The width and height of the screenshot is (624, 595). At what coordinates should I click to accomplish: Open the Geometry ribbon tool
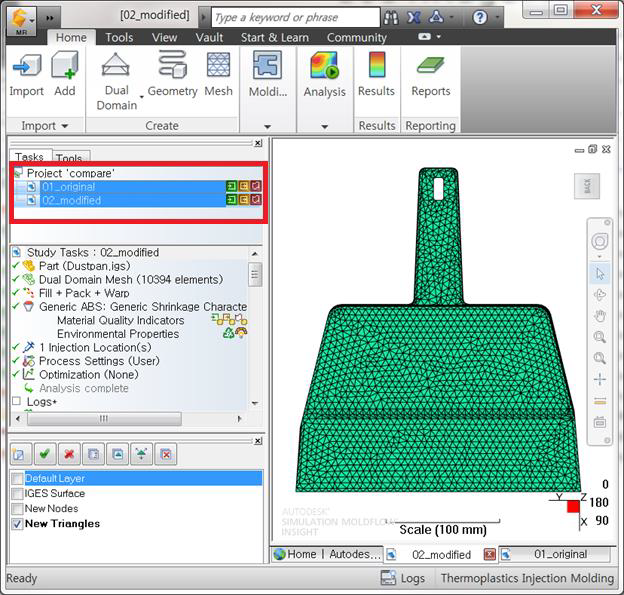click(172, 64)
